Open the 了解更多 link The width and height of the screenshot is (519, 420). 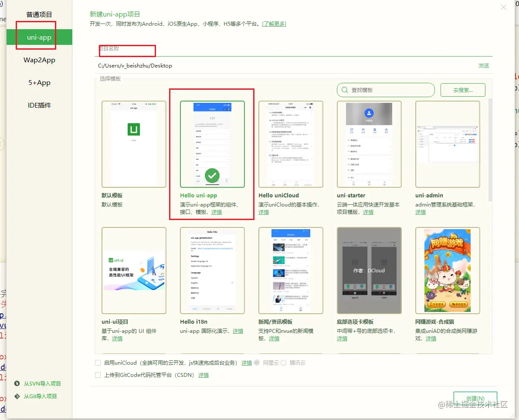coord(274,24)
